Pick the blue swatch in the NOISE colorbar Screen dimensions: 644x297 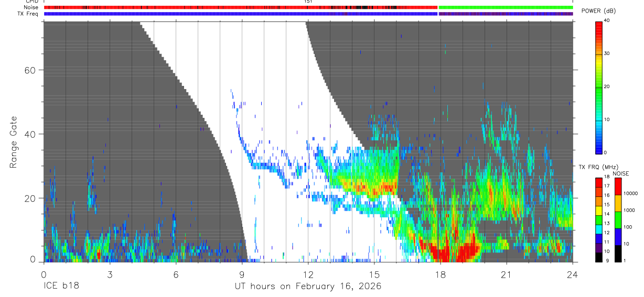pos(618,237)
